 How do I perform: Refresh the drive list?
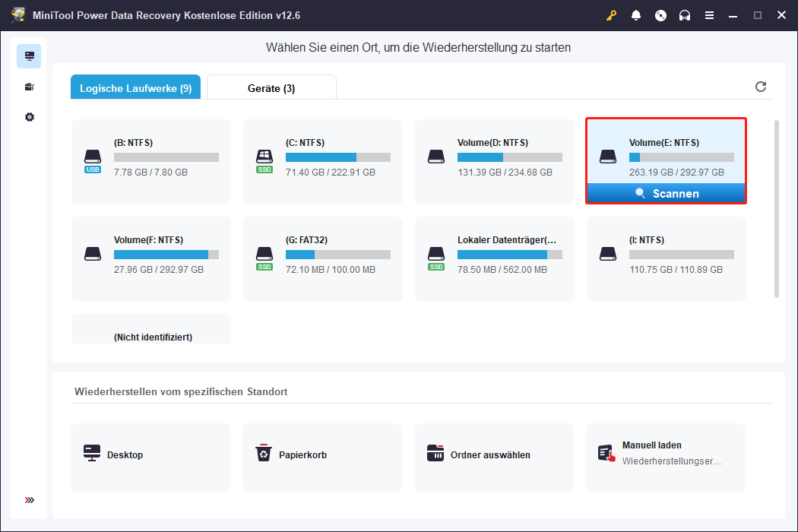(x=761, y=87)
